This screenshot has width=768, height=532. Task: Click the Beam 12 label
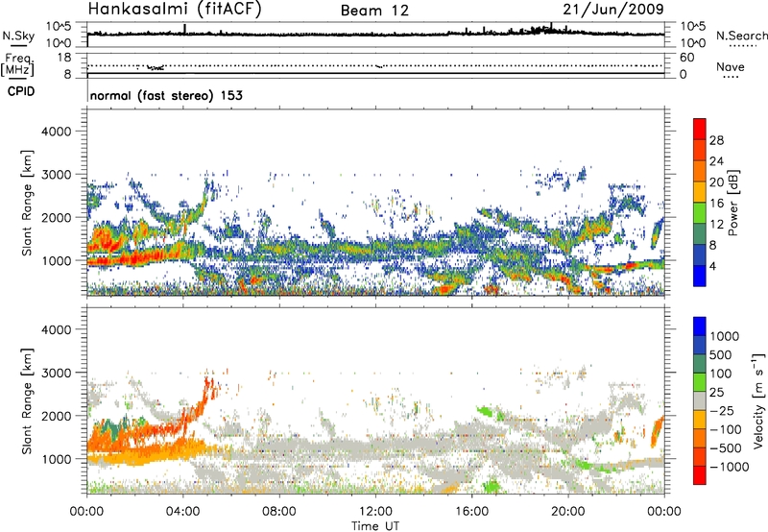[374, 11]
